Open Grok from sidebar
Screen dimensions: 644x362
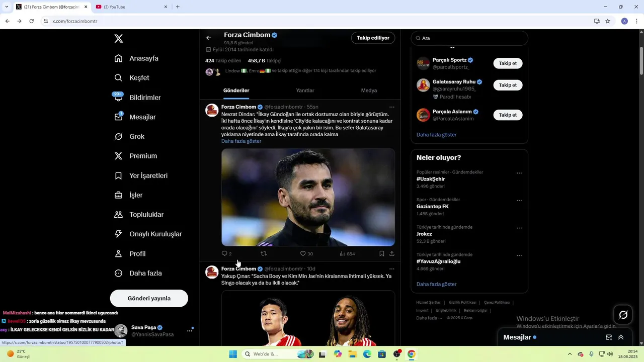[x=129, y=137]
